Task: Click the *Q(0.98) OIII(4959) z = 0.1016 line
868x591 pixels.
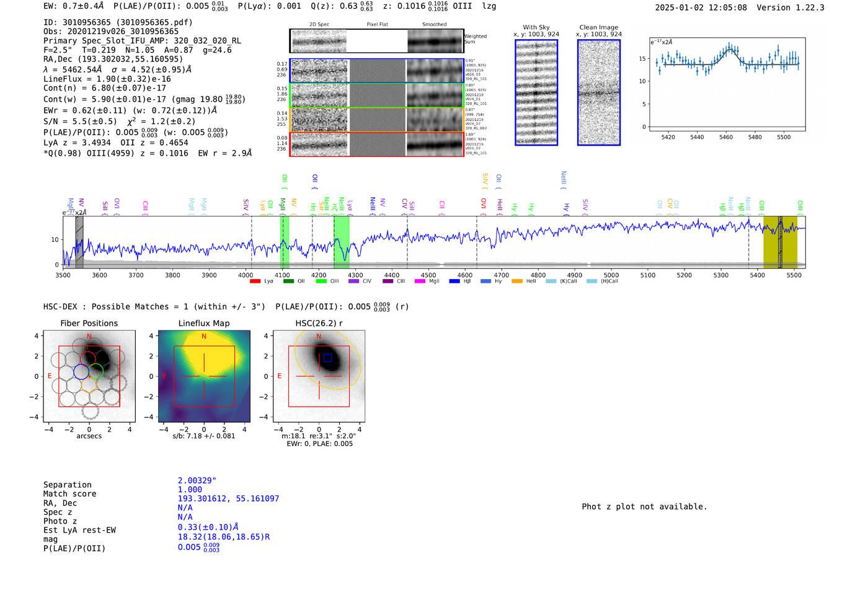Action: coord(148,153)
